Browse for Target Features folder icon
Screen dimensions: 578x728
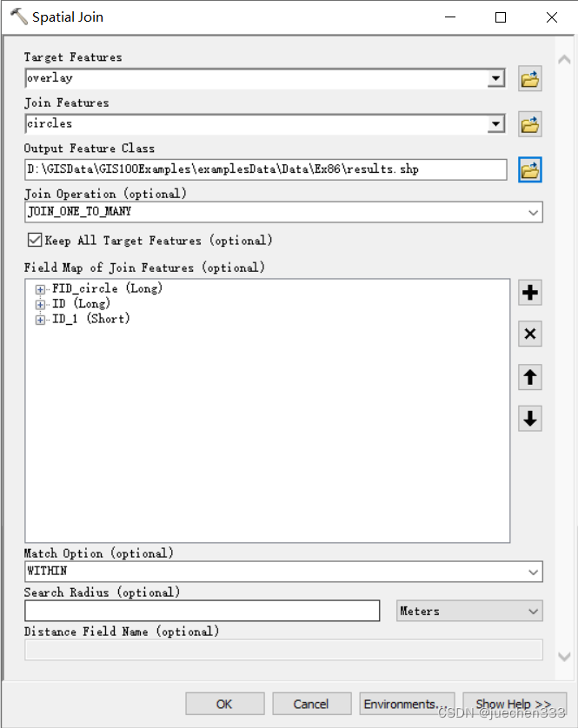529,79
